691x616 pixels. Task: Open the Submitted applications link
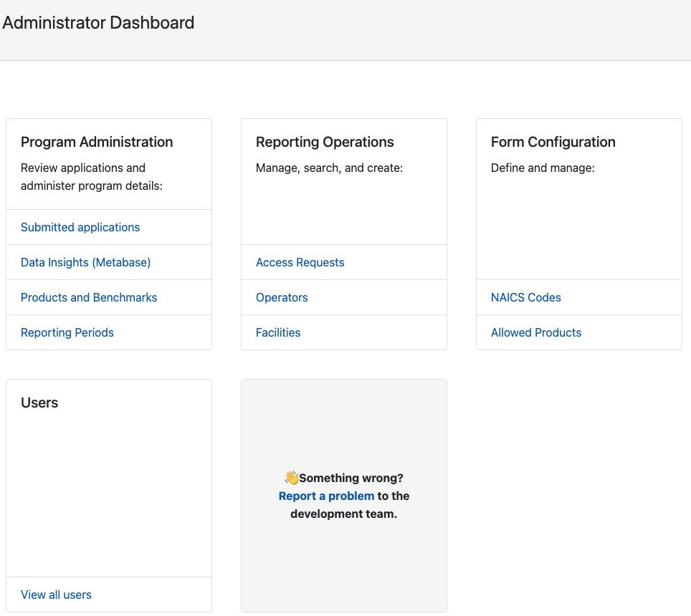(80, 227)
